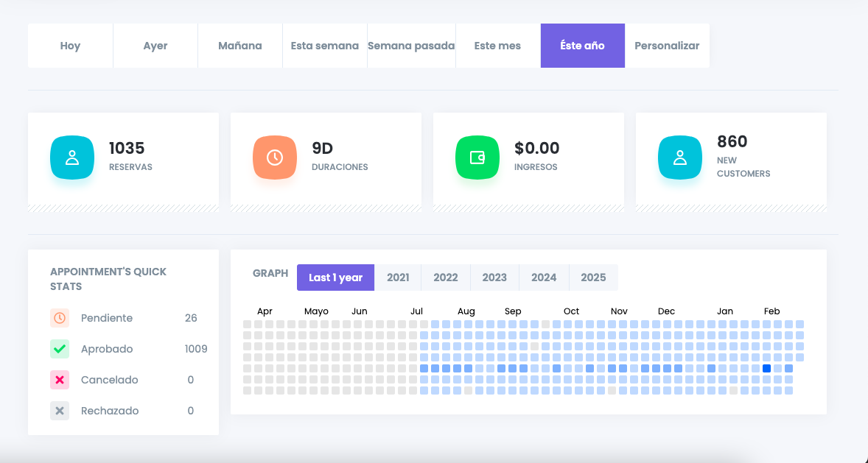Choose the Este mes filter

click(x=497, y=46)
